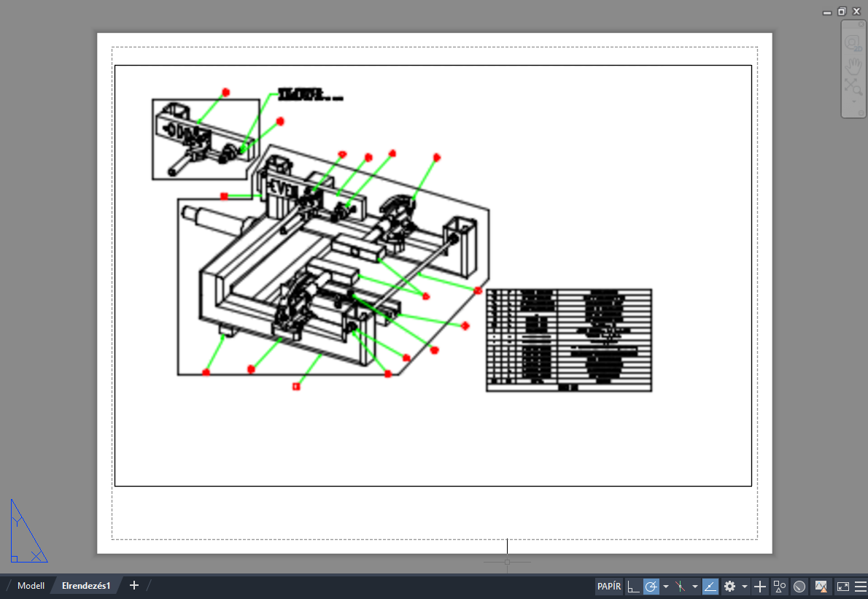
Task: Restore down the drawing window
Action: tap(842, 11)
